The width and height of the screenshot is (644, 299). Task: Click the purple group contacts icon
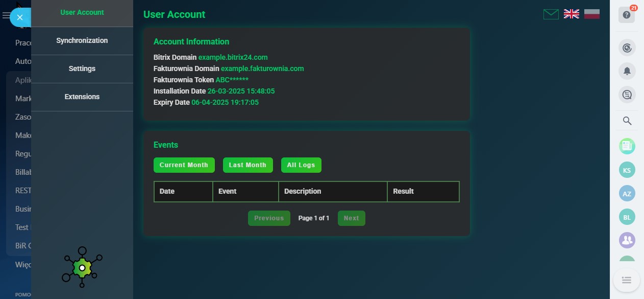coord(627,240)
